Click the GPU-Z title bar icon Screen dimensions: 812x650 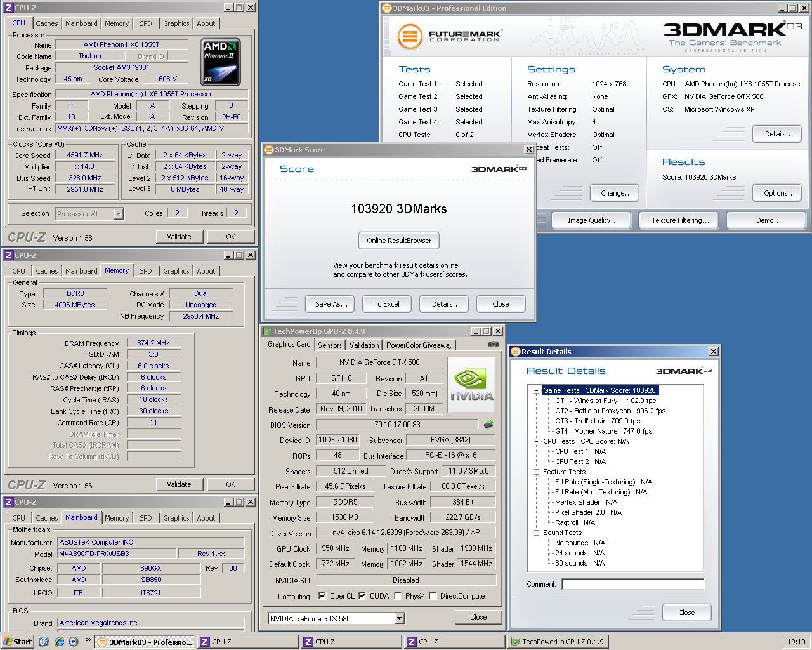(x=267, y=331)
